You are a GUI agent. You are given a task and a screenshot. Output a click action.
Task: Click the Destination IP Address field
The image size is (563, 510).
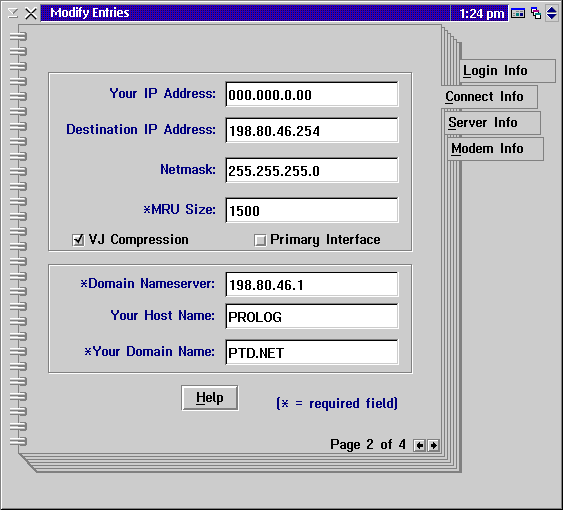(312, 130)
